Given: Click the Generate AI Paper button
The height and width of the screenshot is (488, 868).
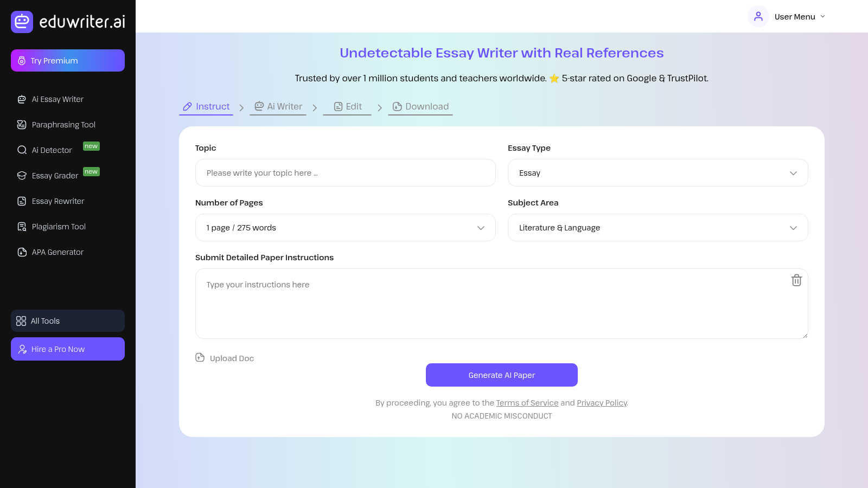Looking at the screenshot, I should click(x=502, y=375).
